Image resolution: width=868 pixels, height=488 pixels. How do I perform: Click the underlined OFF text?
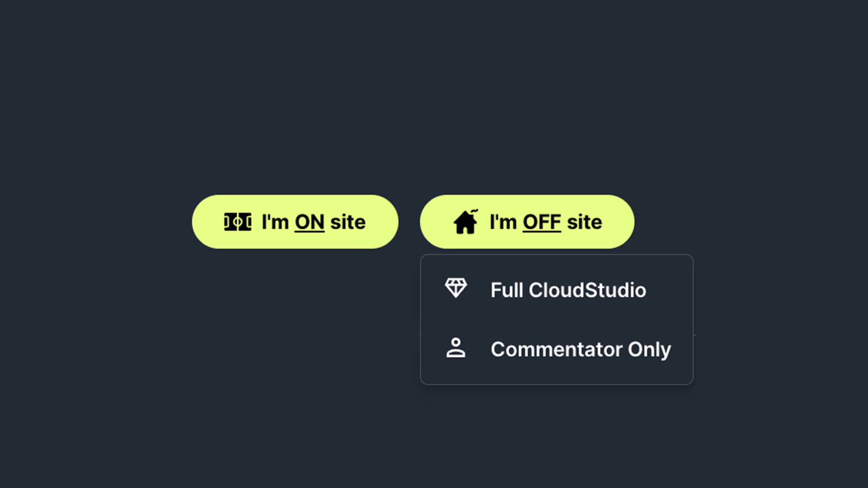tap(541, 222)
